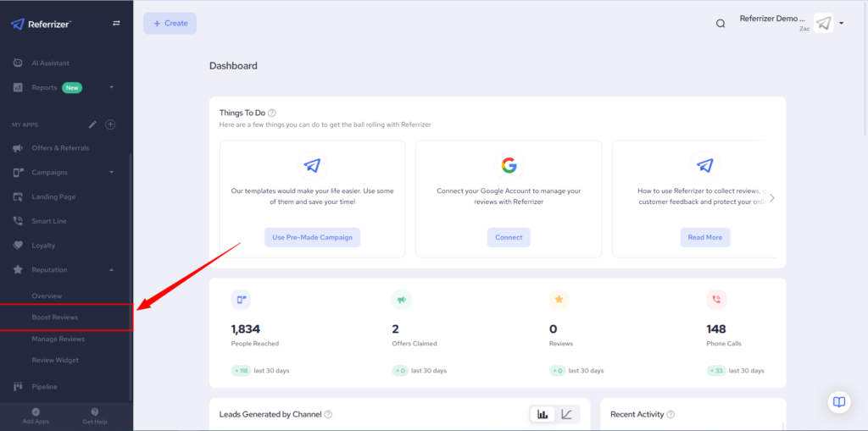The width and height of the screenshot is (868, 431).
Task: Click the sidebar collapse arrows icon
Action: [x=116, y=24]
